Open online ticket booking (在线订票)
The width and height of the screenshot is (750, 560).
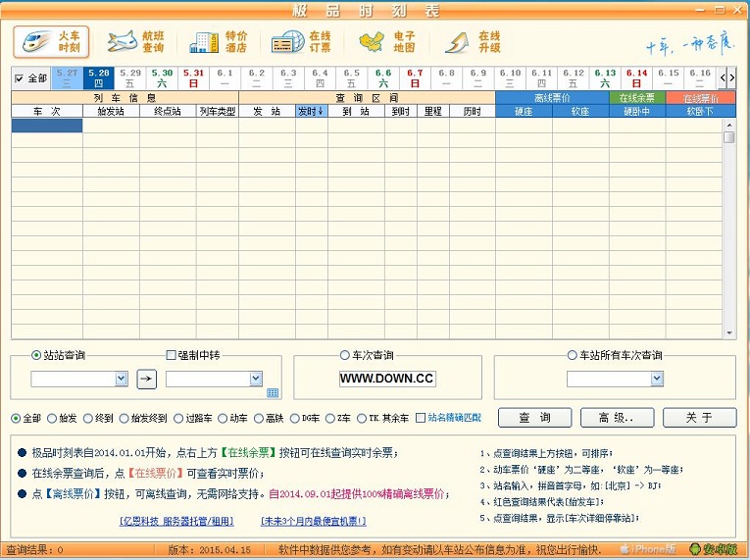click(x=302, y=42)
